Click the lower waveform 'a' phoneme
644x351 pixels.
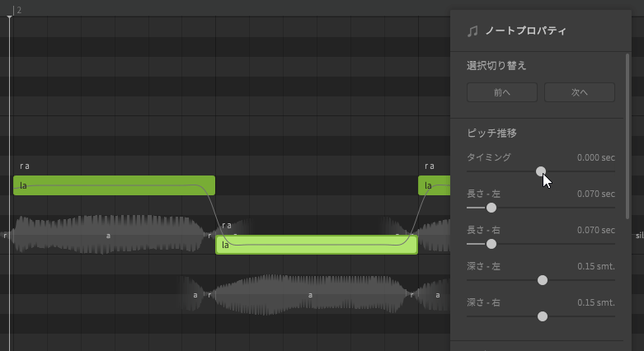310,295
